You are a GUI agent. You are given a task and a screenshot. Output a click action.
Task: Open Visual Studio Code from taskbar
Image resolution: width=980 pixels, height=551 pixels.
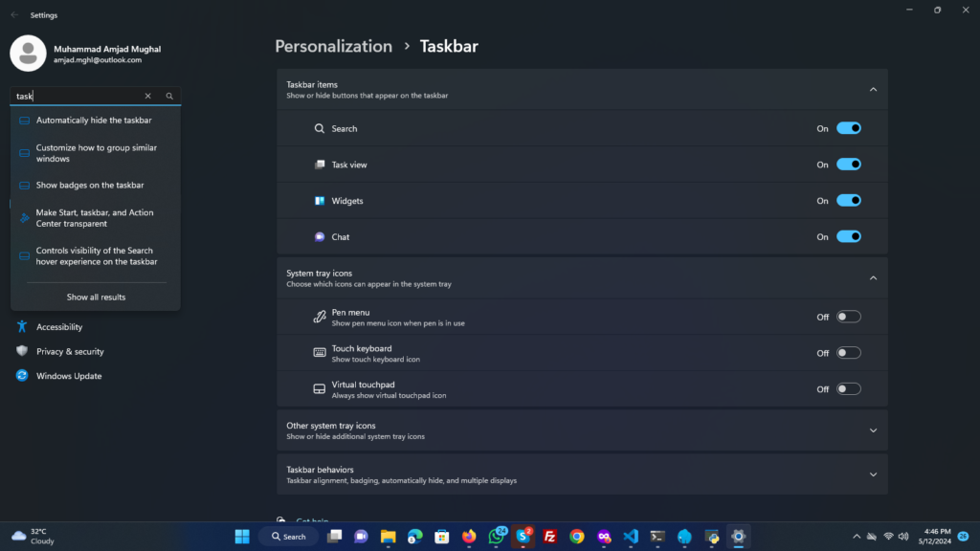(x=630, y=537)
